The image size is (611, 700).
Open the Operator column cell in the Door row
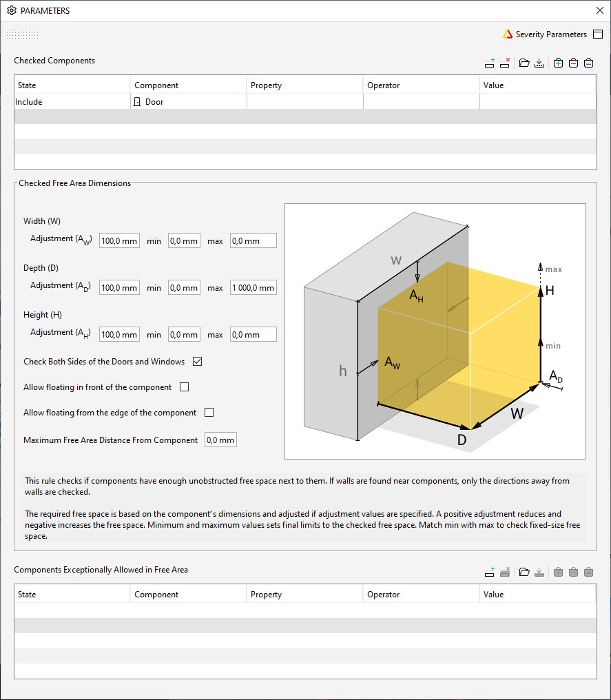coord(420,101)
